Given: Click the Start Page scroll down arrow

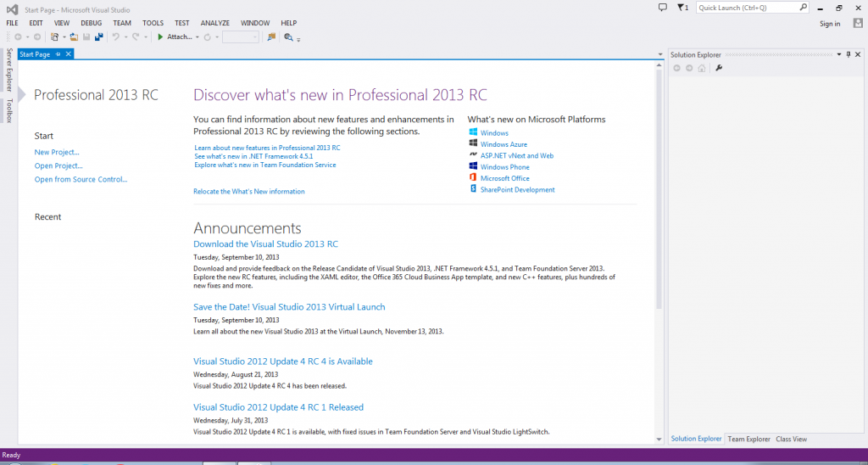Looking at the screenshot, I should pos(659,440).
